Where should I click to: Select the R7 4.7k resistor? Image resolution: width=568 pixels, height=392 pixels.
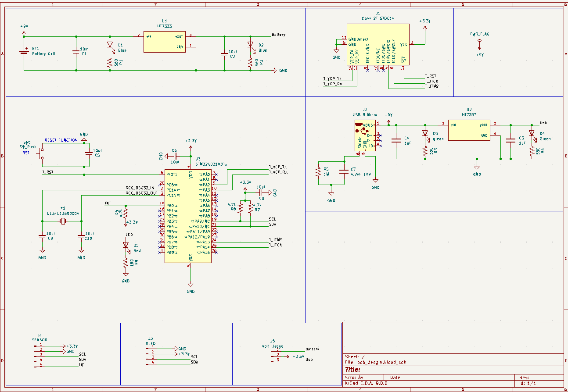point(251,208)
